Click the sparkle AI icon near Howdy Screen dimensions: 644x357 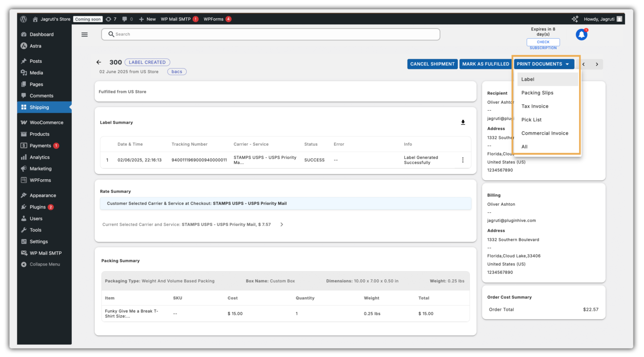pyautogui.click(x=575, y=19)
